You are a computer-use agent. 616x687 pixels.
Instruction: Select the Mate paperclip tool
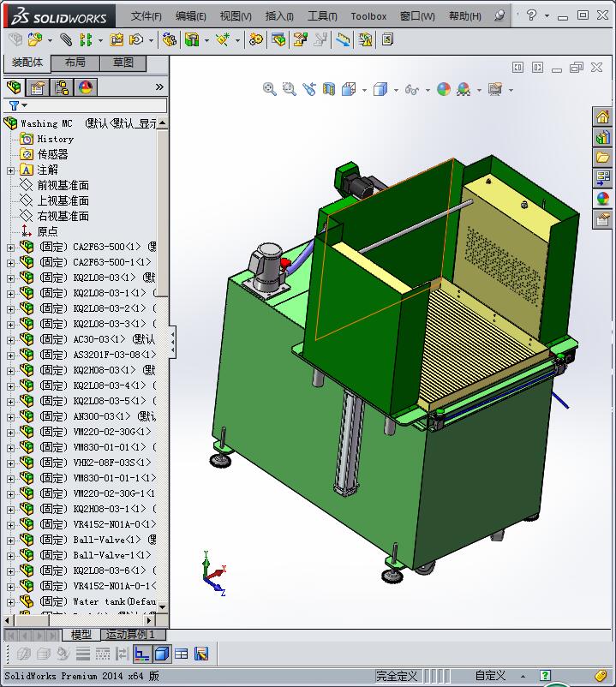[x=66, y=40]
